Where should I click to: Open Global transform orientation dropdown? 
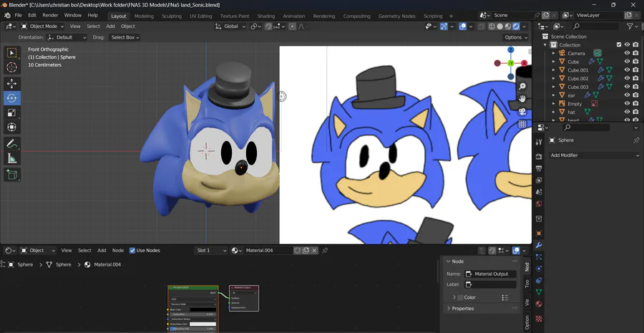click(x=230, y=26)
